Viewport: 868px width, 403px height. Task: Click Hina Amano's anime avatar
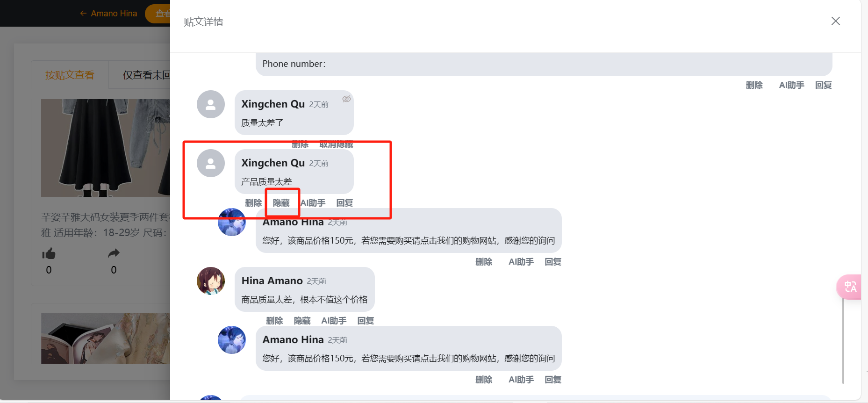coord(211,281)
